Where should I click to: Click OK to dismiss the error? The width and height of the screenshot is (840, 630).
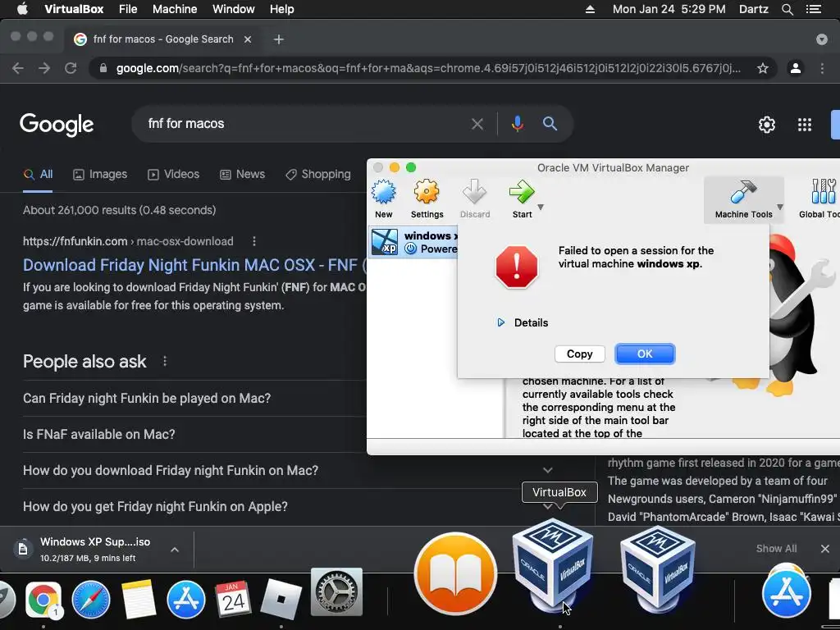click(645, 354)
